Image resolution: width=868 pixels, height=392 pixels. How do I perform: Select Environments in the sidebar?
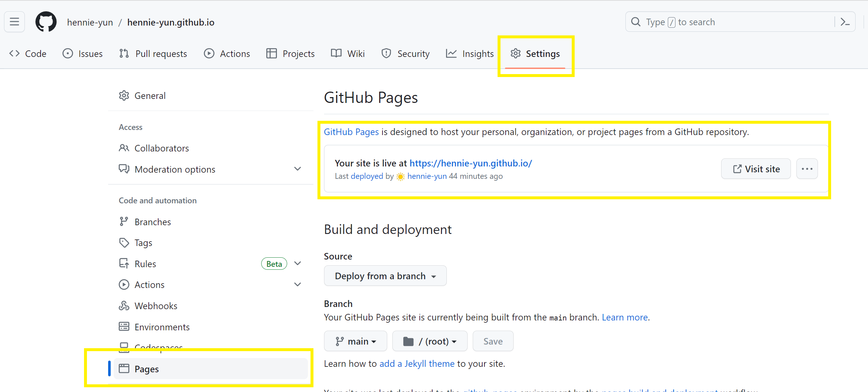point(211,327)
